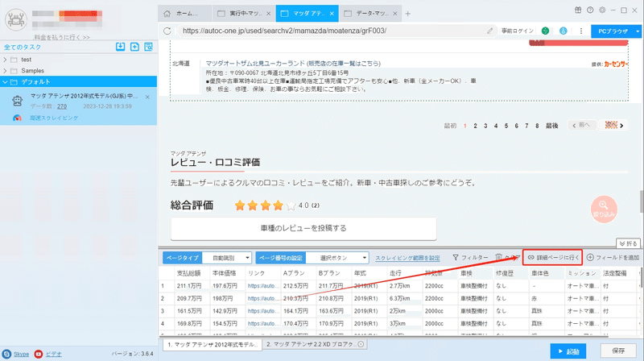Viewport: 644px width, 361px height.
Task: Open the three-dot more options menu
Action: tap(581, 31)
